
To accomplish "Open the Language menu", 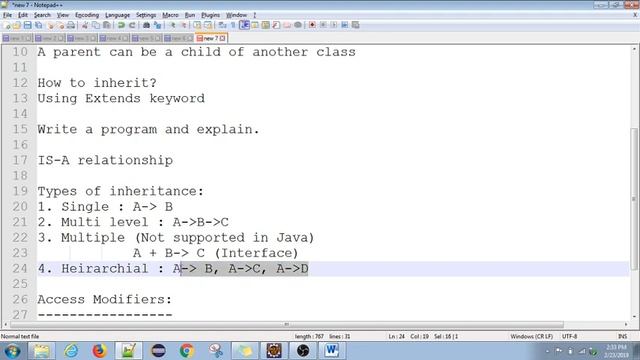I will point(117,15).
